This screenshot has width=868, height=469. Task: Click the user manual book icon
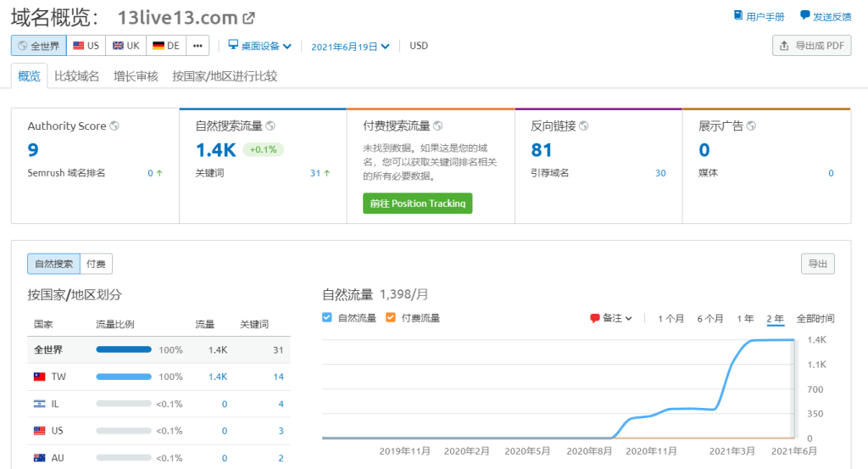(x=738, y=15)
